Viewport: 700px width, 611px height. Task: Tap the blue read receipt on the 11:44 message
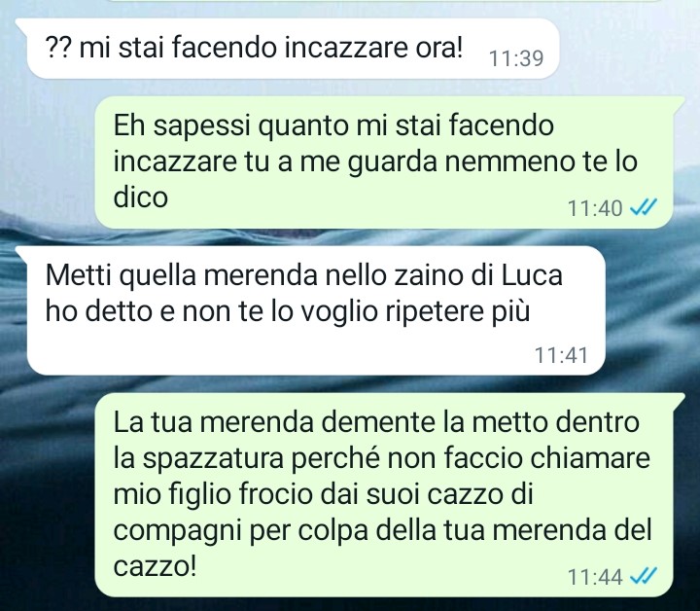pos(644,576)
